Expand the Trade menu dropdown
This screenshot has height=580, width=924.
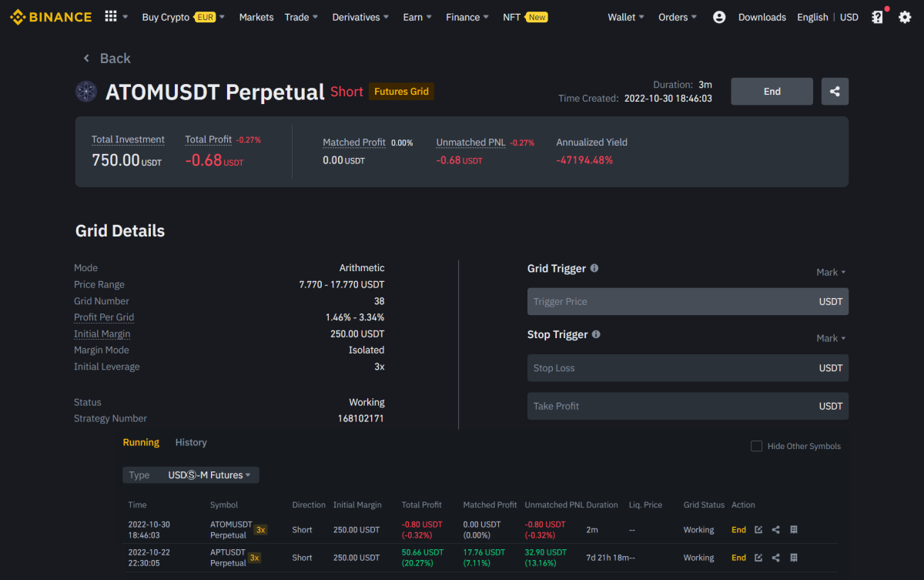pyautogui.click(x=301, y=17)
